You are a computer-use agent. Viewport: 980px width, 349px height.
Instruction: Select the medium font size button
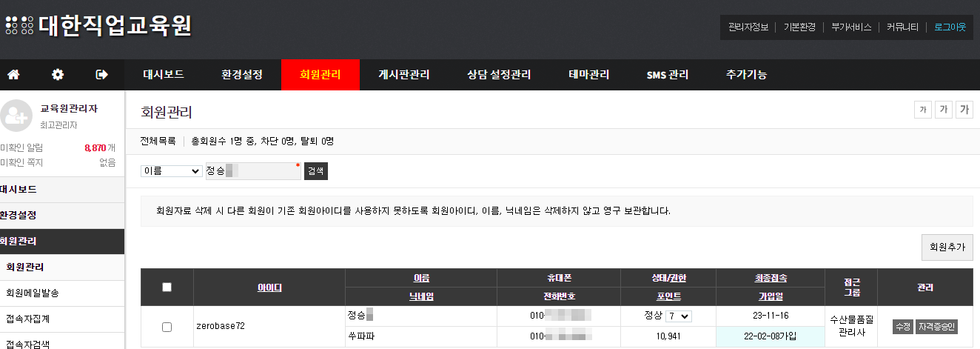tap(944, 110)
